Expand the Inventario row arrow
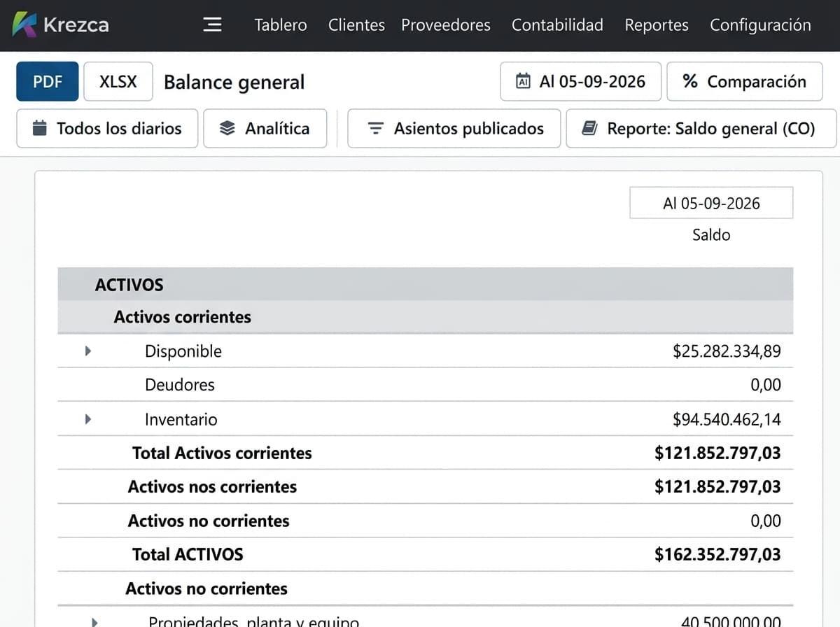The width and height of the screenshot is (840, 627). coord(88,419)
